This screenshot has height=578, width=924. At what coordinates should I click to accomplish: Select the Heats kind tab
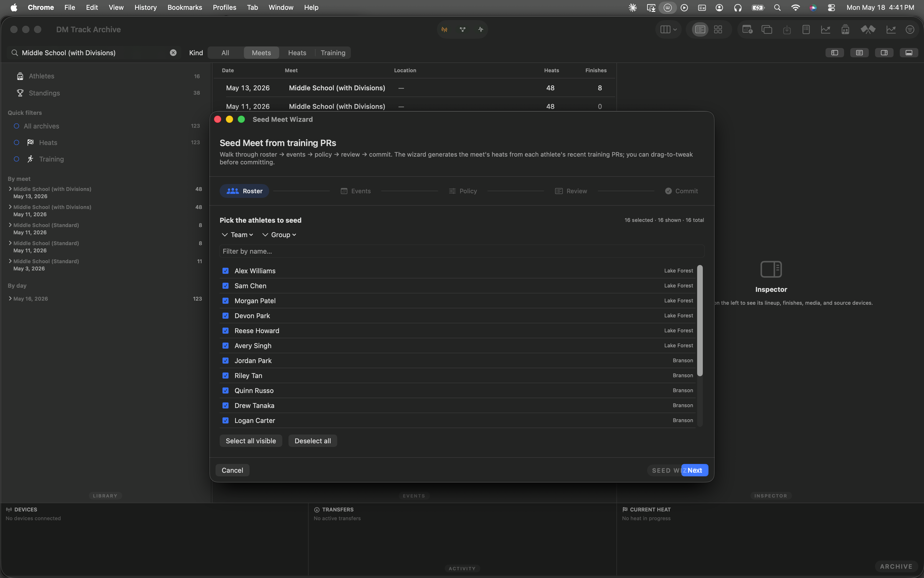tap(297, 53)
